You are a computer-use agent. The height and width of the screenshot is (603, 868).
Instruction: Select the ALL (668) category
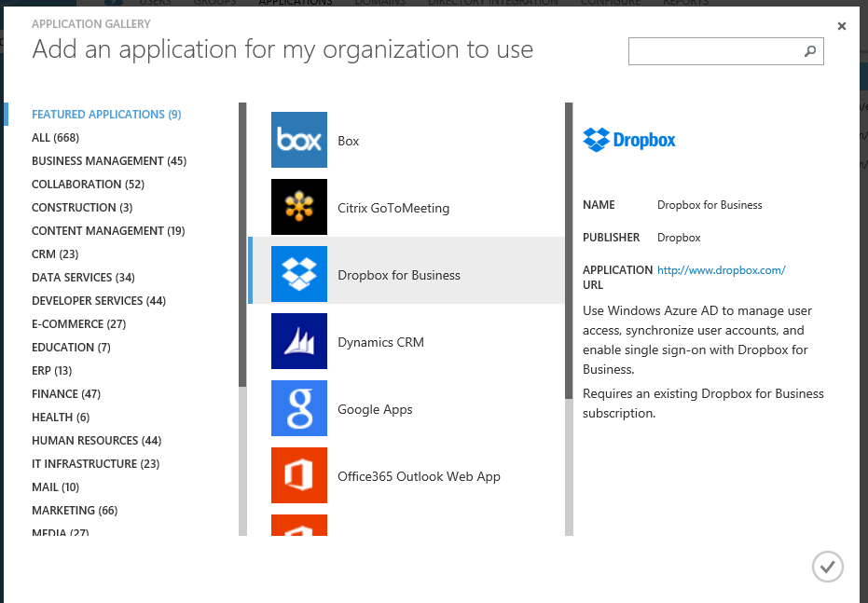[x=55, y=138]
